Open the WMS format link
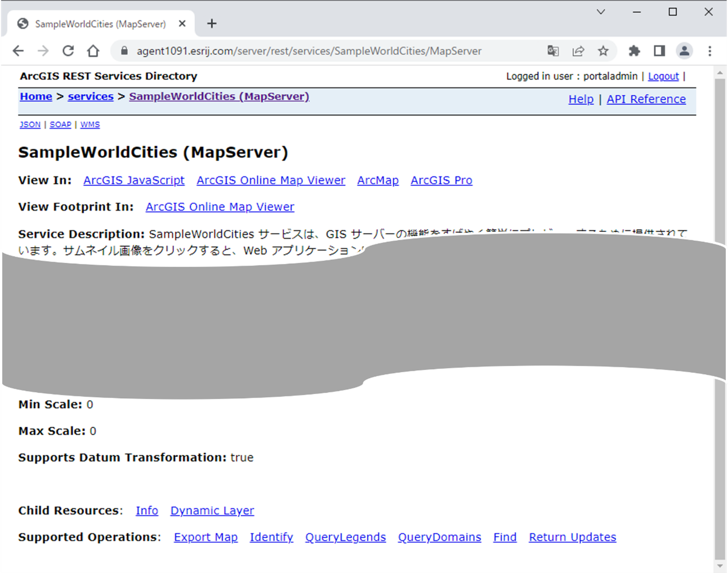Viewport: 728px width, 573px height. (x=90, y=124)
